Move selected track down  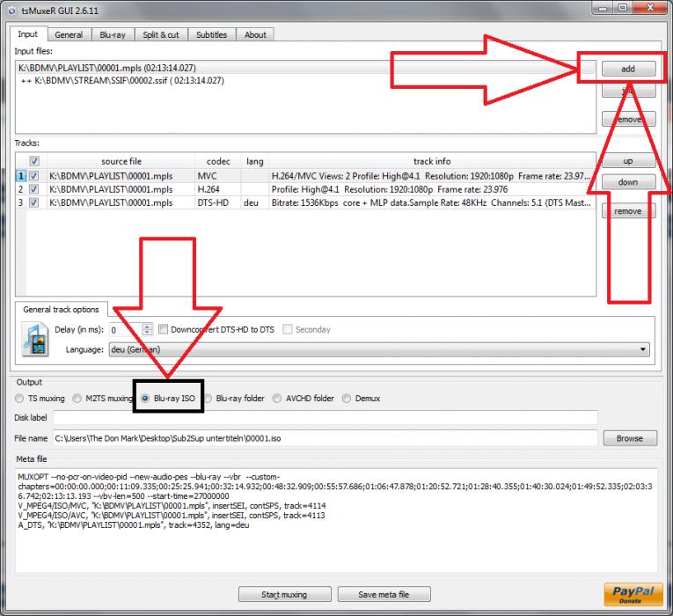(x=628, y=182)
